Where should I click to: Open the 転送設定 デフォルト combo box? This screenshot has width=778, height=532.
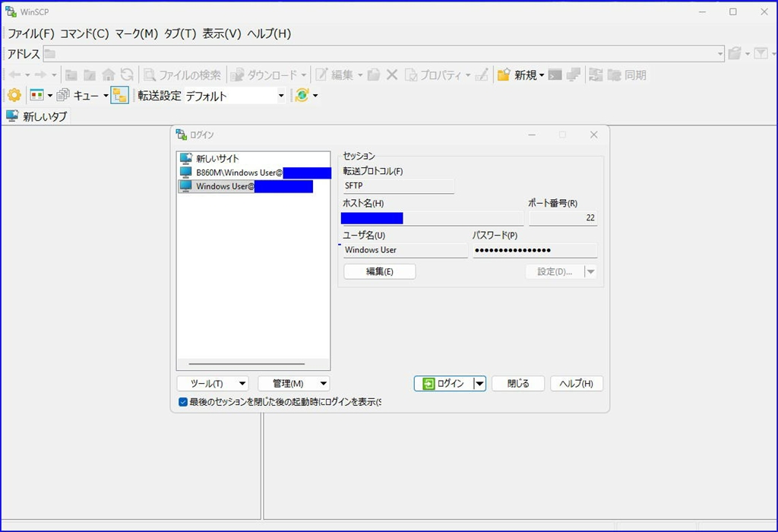click(235, 95)
